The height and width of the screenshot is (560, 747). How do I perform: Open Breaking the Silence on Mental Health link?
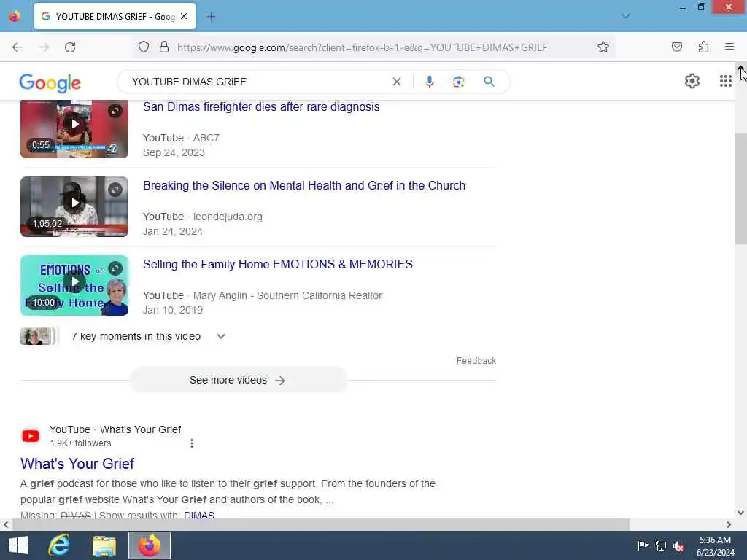click(304, 185)
